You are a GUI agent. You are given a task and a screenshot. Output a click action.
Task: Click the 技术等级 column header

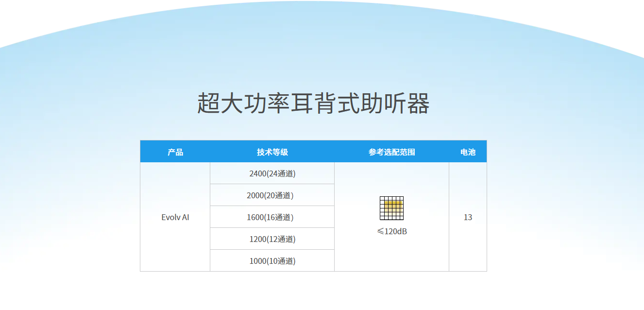(272, 152)
